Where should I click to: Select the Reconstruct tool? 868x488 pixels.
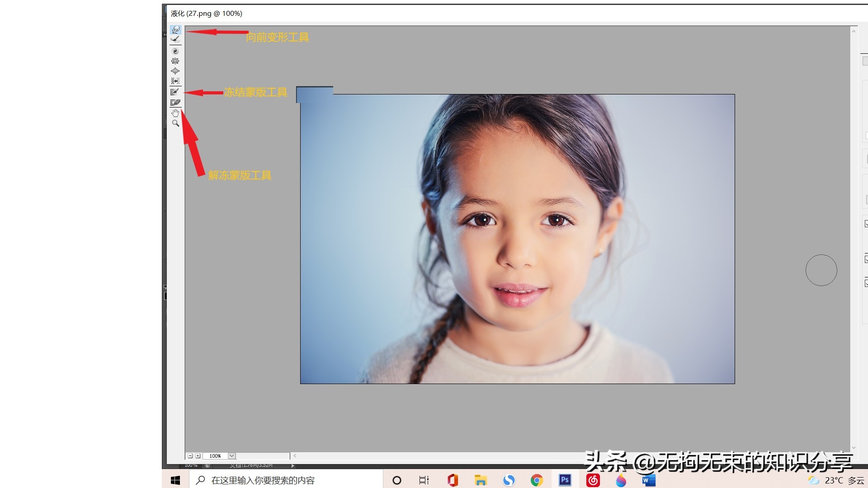point(175,39)
